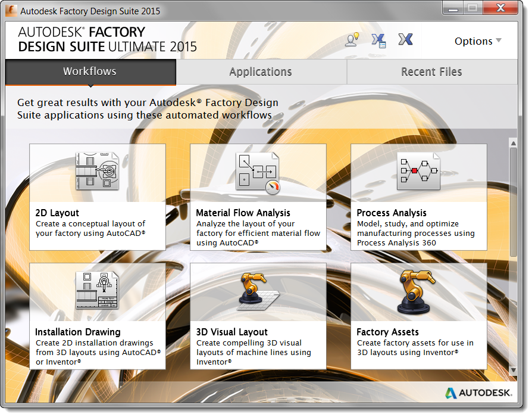Launch Factory Assets workflow title
Image resolution: width=532 pixels, height=417 pixels.
click(x=387, y=332)
